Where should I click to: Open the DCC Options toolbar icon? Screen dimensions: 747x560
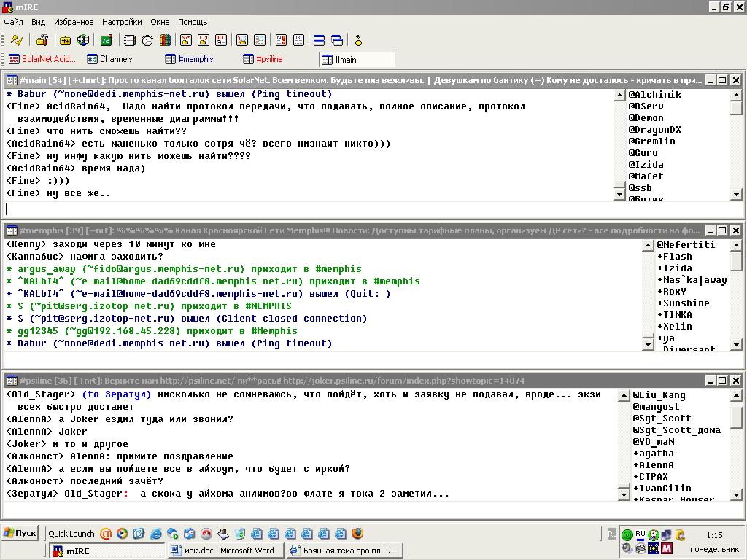click(221, 40)
